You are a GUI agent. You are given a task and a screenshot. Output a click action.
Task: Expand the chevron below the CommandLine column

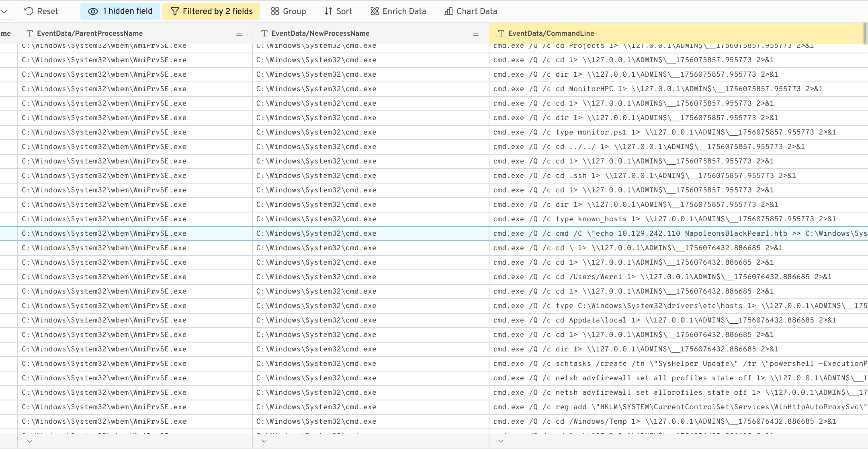click(x=501, y=441)
